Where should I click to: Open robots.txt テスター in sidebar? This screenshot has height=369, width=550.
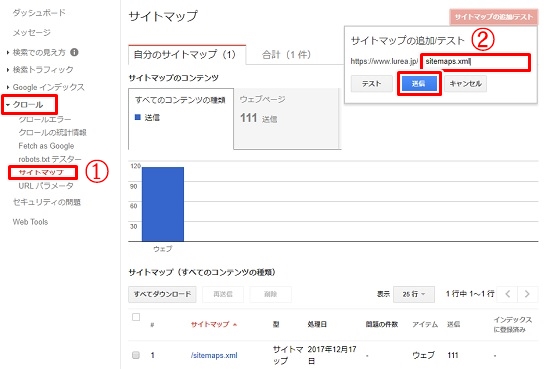(50, 159)
